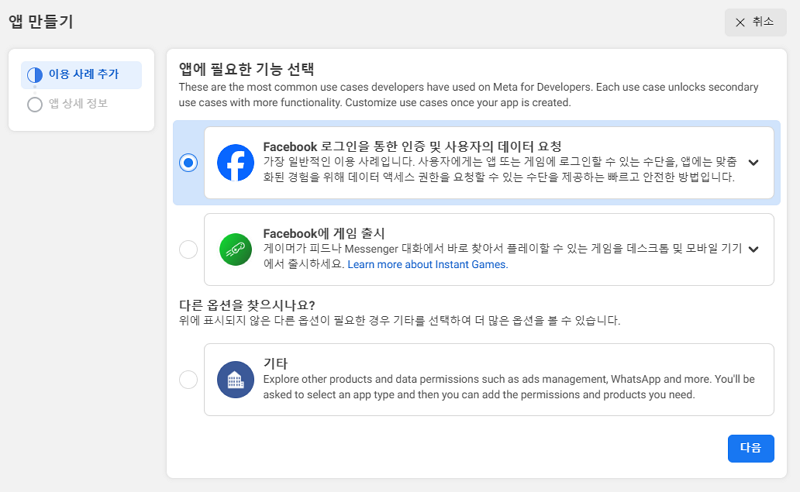Image resolution: width=800 pixels, height=492 pixels.
Task: Click the Facebook logo icon
Action: [x=235, y=163]
